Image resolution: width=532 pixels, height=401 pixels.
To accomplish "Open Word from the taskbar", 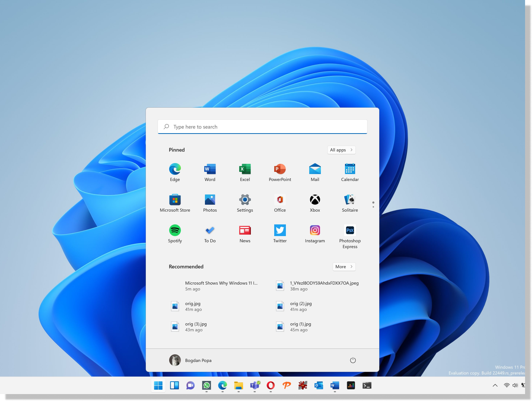I will [x=335, y=385].
